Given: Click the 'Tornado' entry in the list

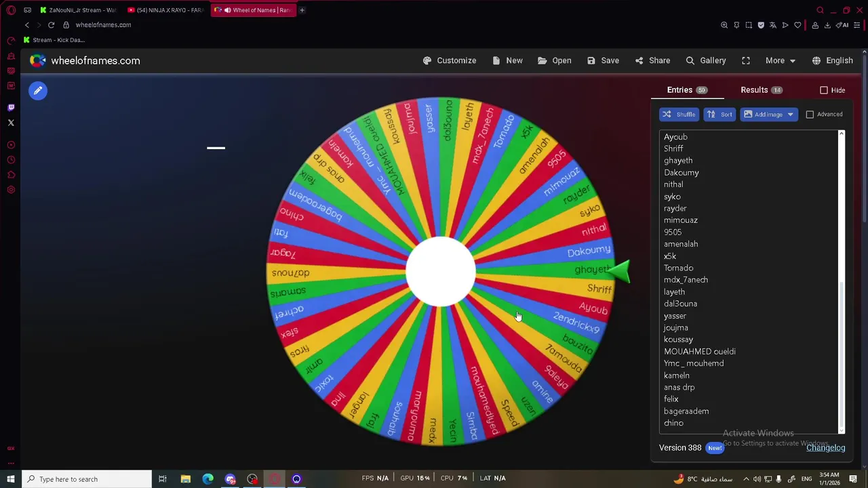Looking at the screenshot, I should [678, 268].
